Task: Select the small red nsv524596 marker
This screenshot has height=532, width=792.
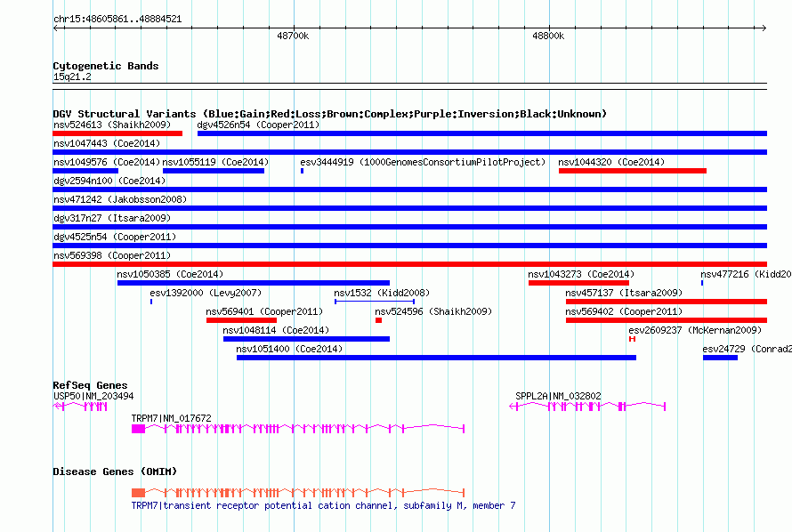Action: pyautogui.click(x=378, y=320)
